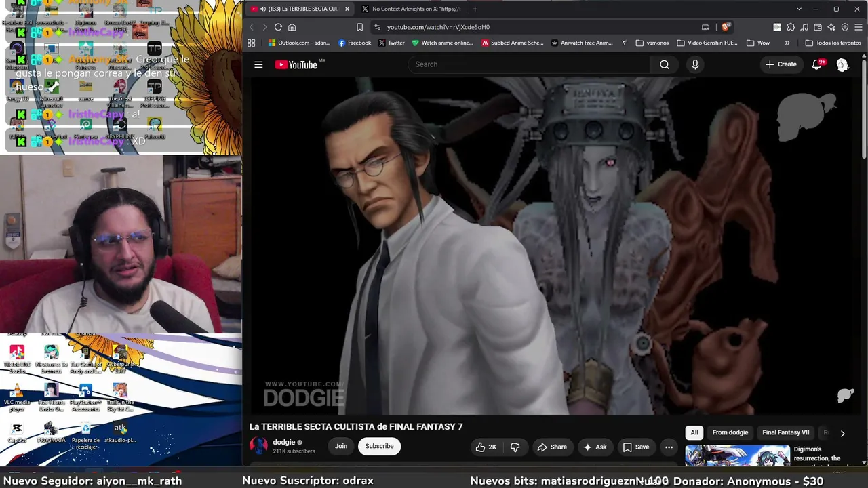Start voice search with the microphone icon
Screen dimensions: 868x488
695,64
